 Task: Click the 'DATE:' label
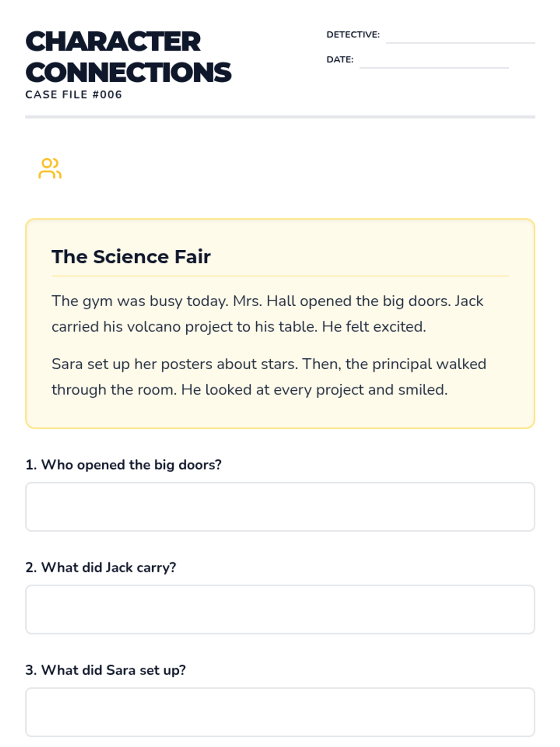pos(340,60)
